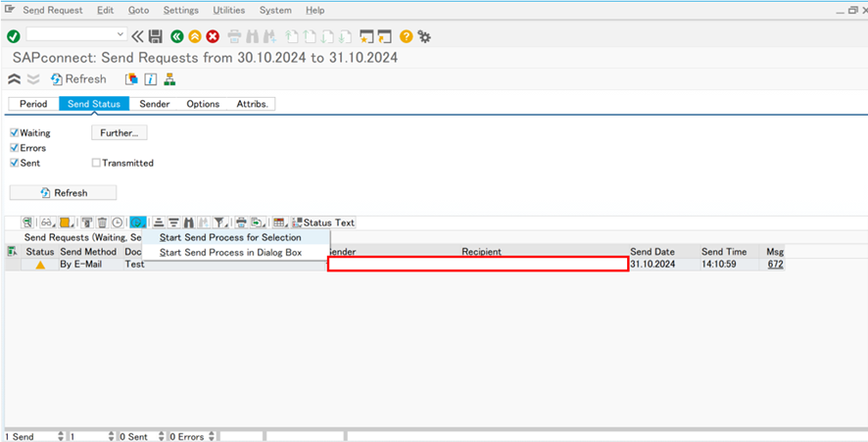Open message number 672 link
Screen dimensions: 868x442
coord(775,265)
